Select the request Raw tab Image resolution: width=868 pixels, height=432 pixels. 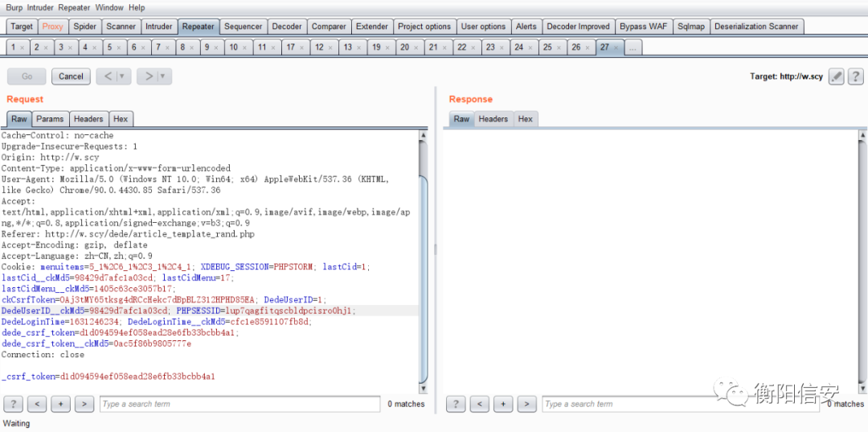[19, 119]
